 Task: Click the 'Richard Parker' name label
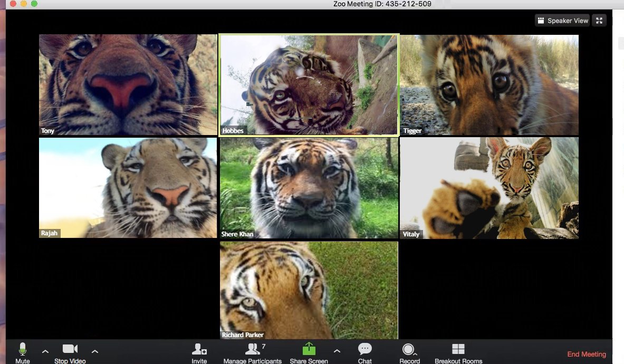click(x=243, y=335)
